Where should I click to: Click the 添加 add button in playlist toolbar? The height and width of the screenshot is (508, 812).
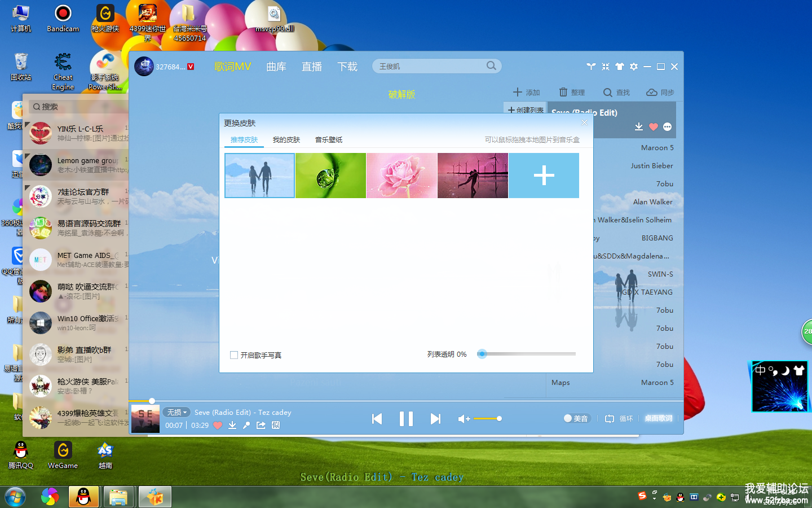pyautogui.click(x=526, y=92)
